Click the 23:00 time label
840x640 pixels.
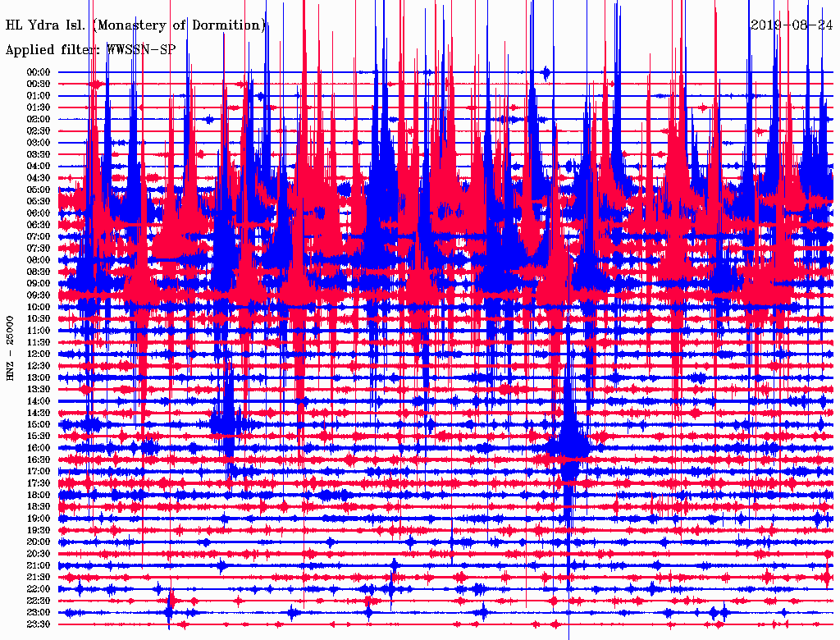(38, 613)
